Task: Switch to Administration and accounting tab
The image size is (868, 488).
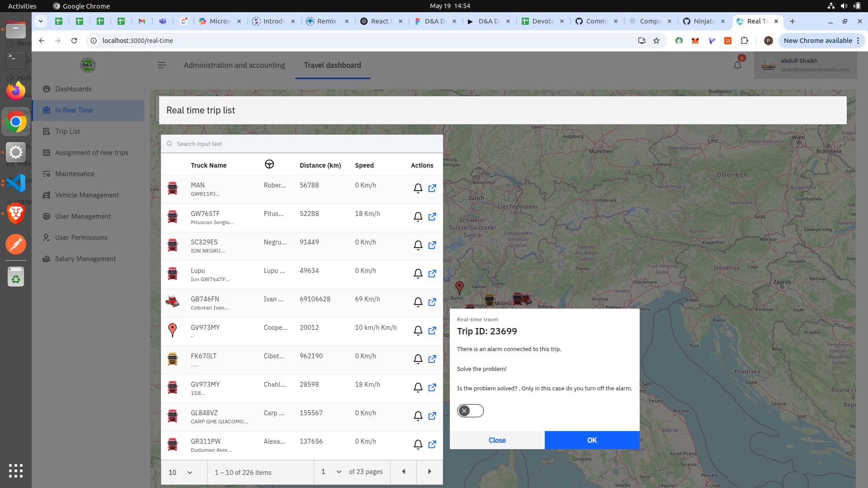Action: point(234,65)
